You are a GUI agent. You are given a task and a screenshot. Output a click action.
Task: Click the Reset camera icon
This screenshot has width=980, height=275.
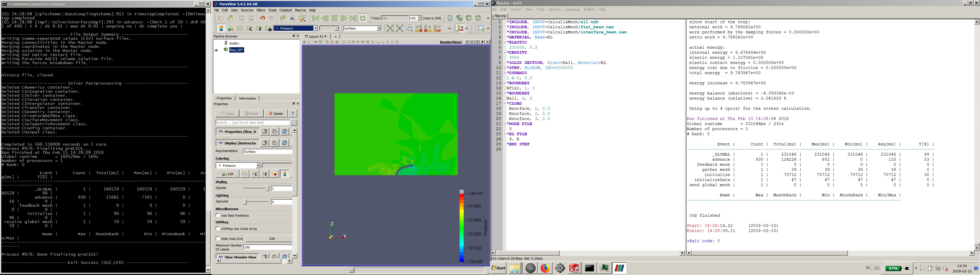coord(390,29)
